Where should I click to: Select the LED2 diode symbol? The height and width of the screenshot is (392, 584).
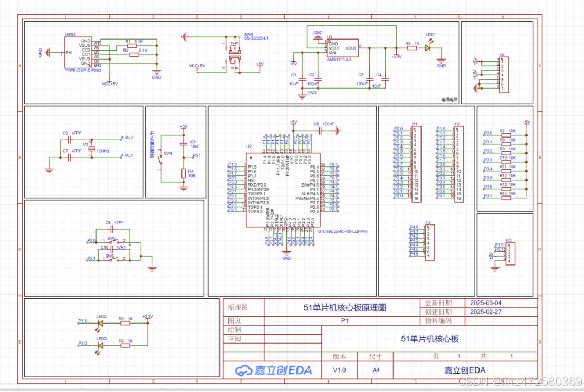coord(100,323)
